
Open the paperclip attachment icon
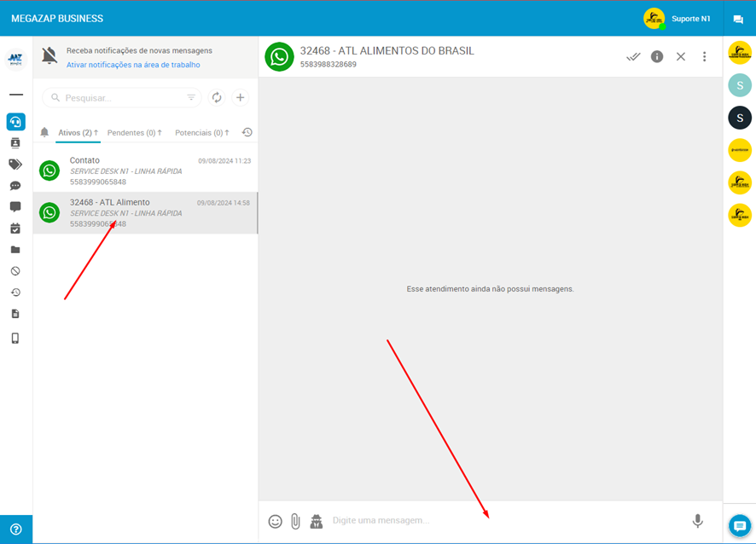[x=295, y=521]
